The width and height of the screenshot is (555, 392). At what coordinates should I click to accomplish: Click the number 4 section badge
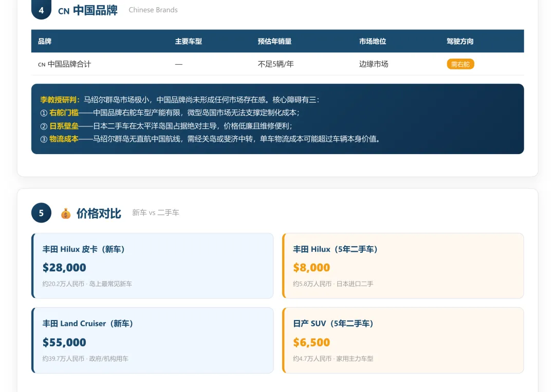[x=42, y=9]
